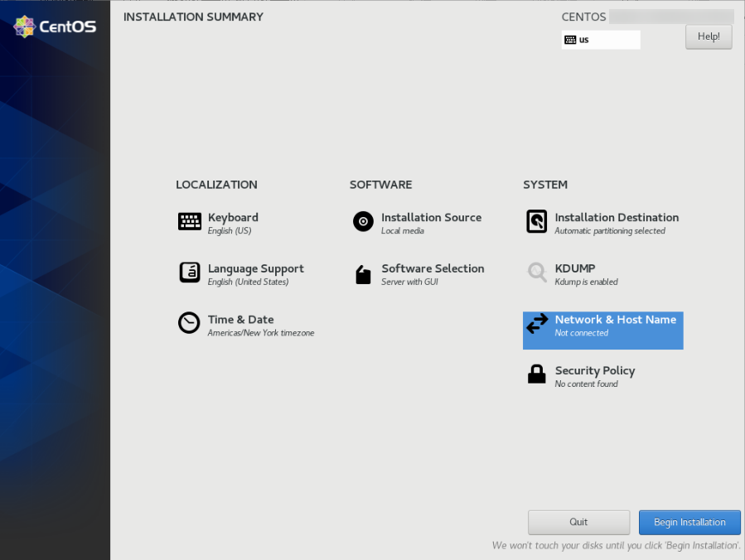Click the keyboard icon in the us layout box
The height and width of the screenshot is (560, 745).
pos(570,40)
